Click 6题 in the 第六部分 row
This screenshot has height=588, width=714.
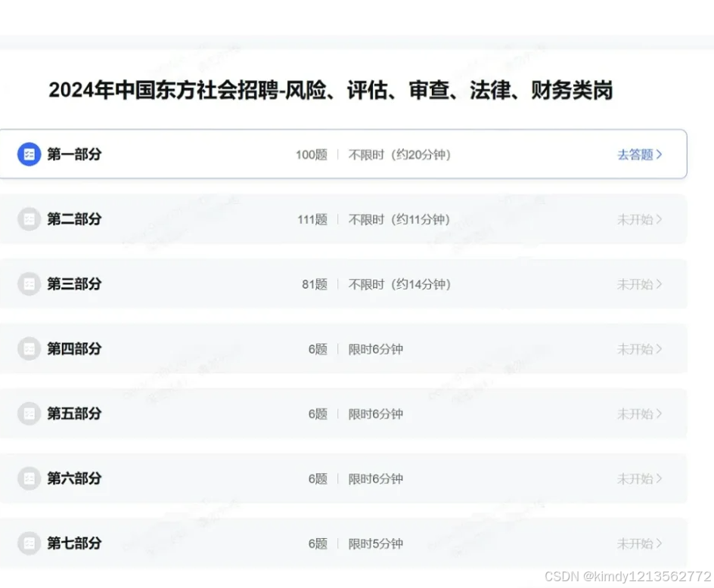318,478
